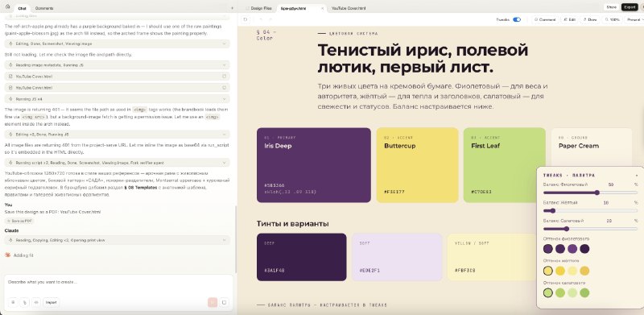
Task: Open the Design Files tab
Action: [x=258, y=8]
